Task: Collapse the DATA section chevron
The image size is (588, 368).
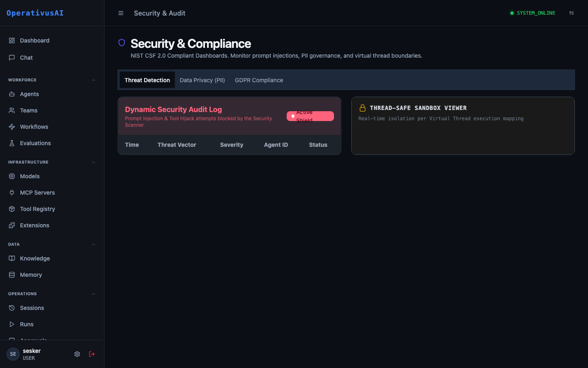Action: tap(94, 245)
